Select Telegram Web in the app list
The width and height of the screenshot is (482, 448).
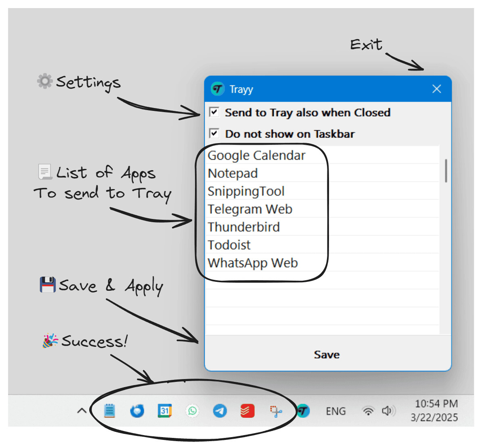pos(322,209)
